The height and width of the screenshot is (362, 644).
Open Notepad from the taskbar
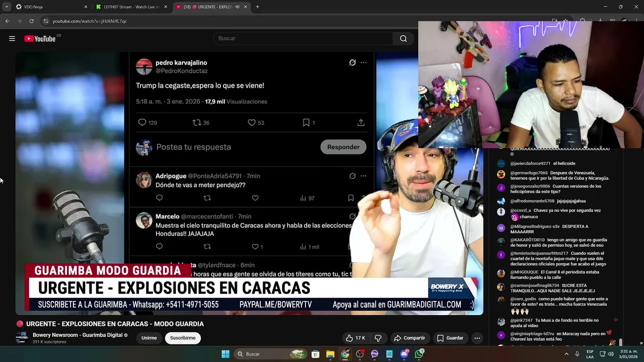tap(389, 354)
